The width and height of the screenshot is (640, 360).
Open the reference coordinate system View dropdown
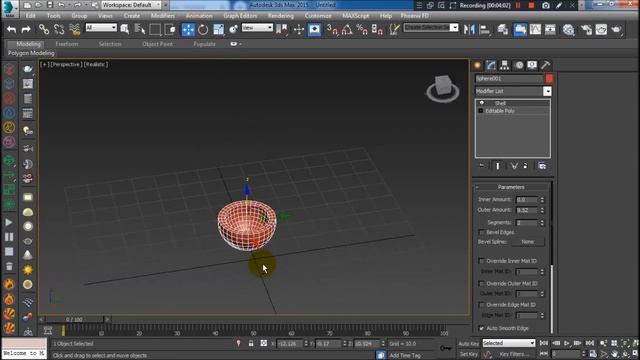click(257, 27)
